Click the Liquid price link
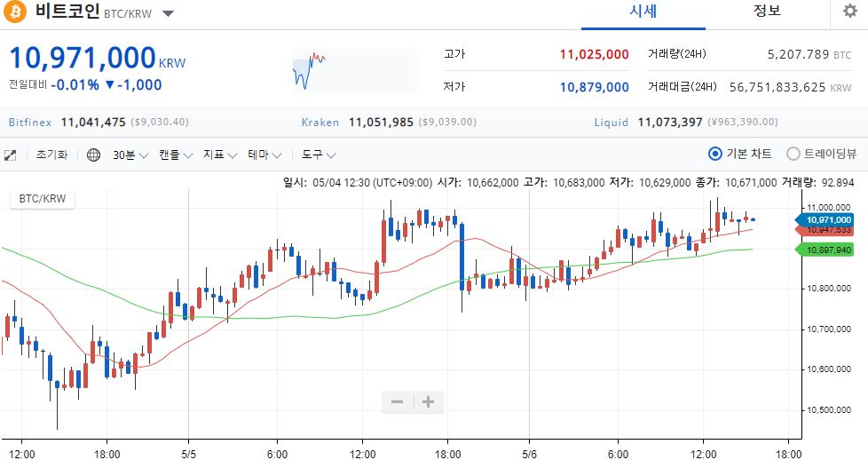This screenshot has height=460, width=868. (686, 122)
